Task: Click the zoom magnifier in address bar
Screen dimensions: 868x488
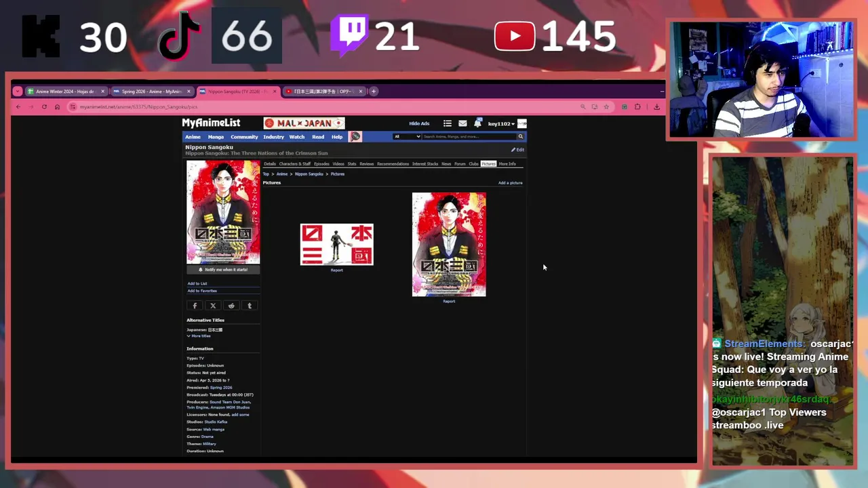Action: point(583,106)
